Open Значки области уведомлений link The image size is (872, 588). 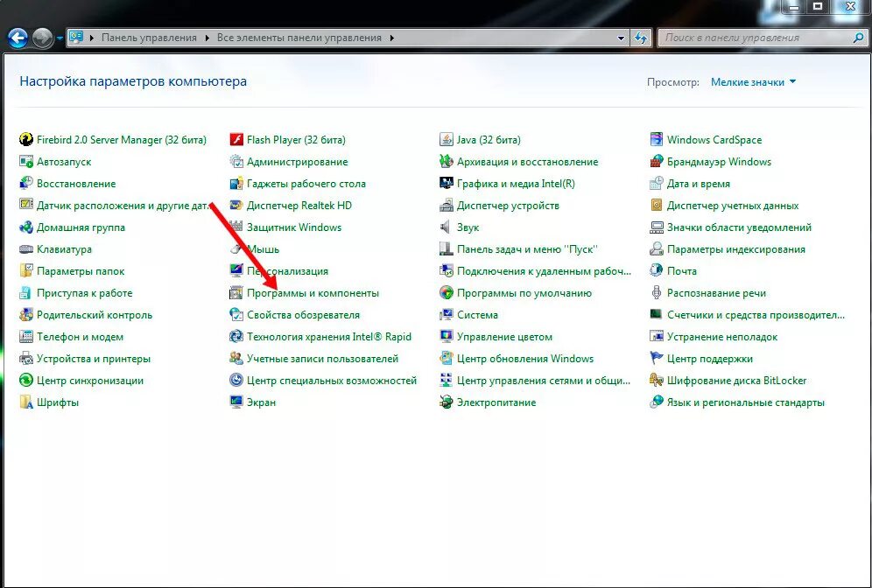tap(739, 227)
